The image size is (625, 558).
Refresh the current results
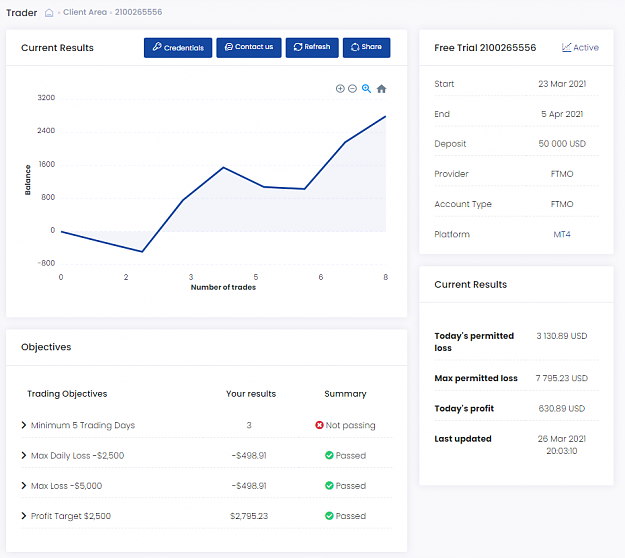[x=312, y=48]
